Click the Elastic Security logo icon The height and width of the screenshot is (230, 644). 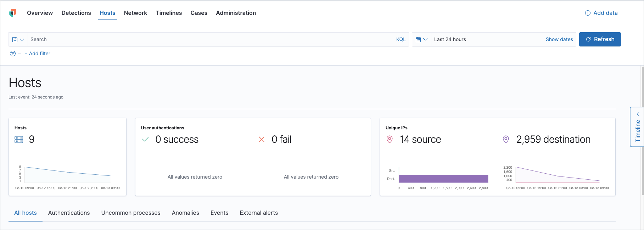[13, 13]
